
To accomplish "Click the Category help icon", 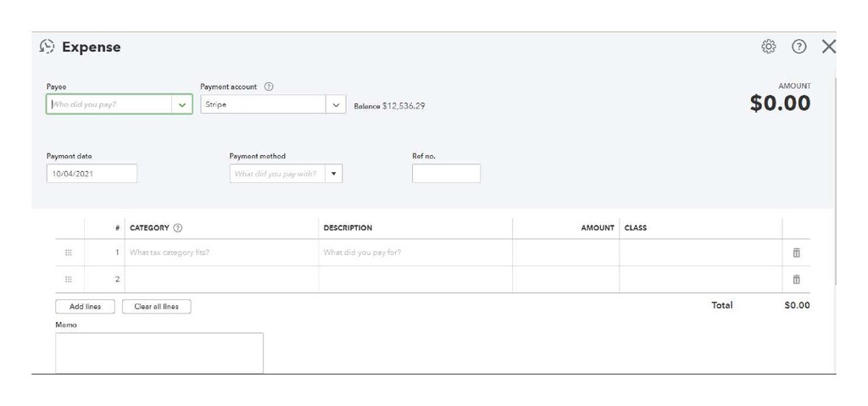I will (178, 228).
